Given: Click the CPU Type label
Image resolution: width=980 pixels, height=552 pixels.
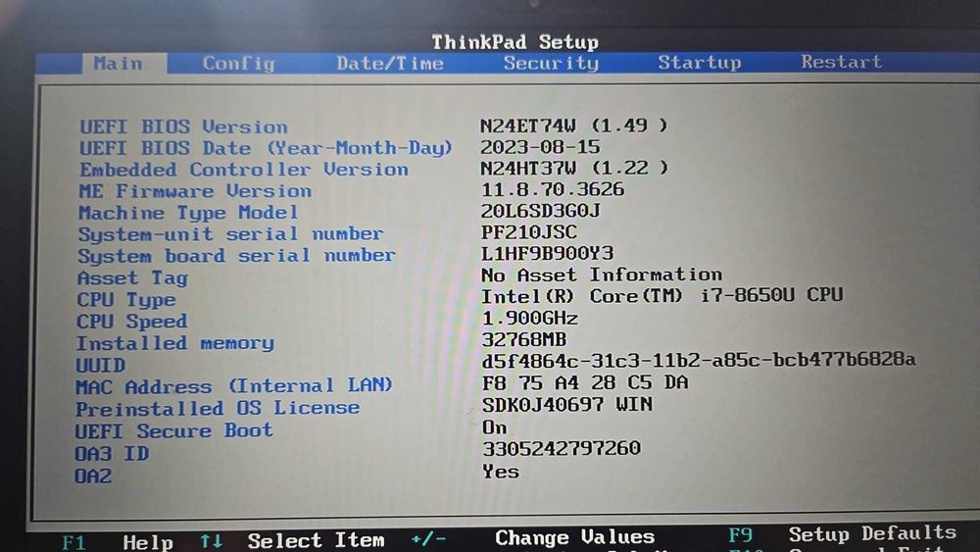Looking at the screenshot, I should tap(126, 299).
